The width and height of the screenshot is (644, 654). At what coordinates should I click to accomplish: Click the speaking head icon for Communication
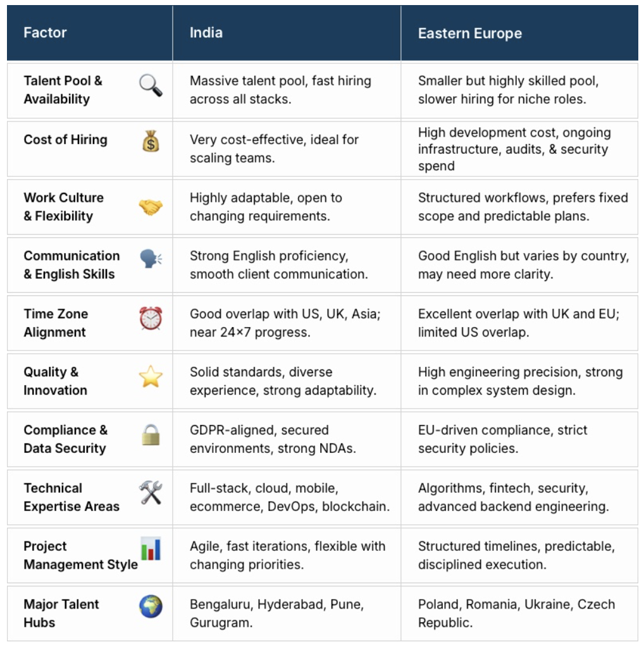pos(151,259)
